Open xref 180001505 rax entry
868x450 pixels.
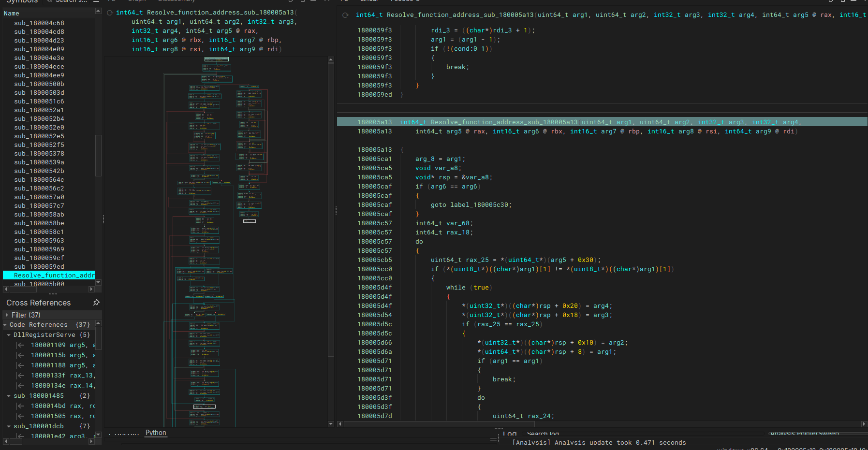(x=63, y=416)
